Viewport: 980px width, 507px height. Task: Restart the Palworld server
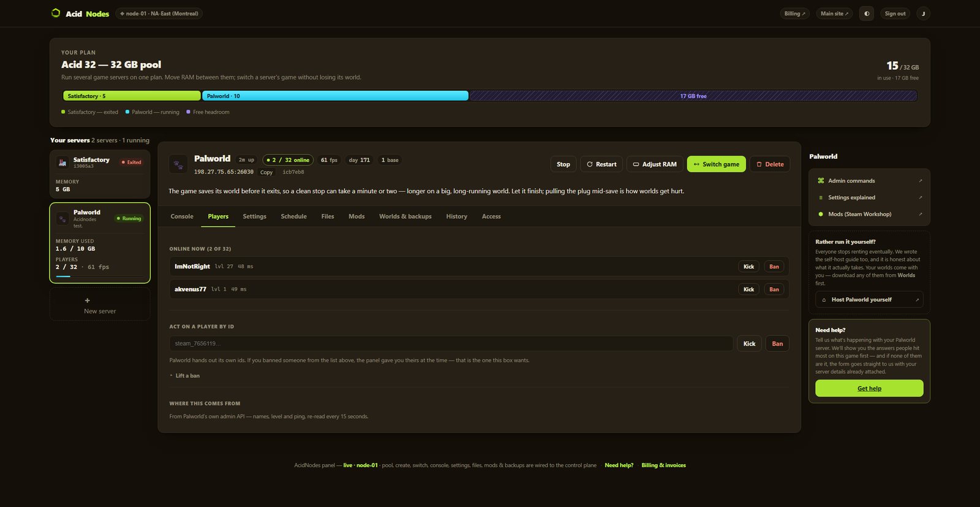pyautogui.click(x=601, y=164)
